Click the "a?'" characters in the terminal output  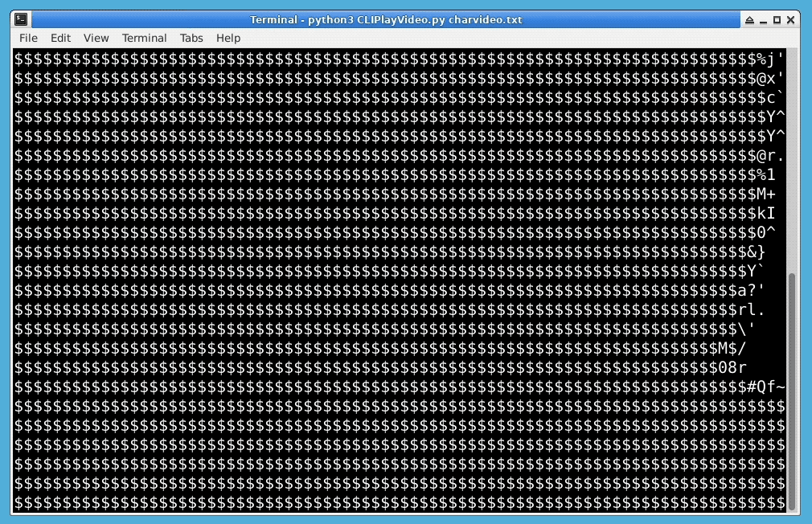(x=751, y=290)
